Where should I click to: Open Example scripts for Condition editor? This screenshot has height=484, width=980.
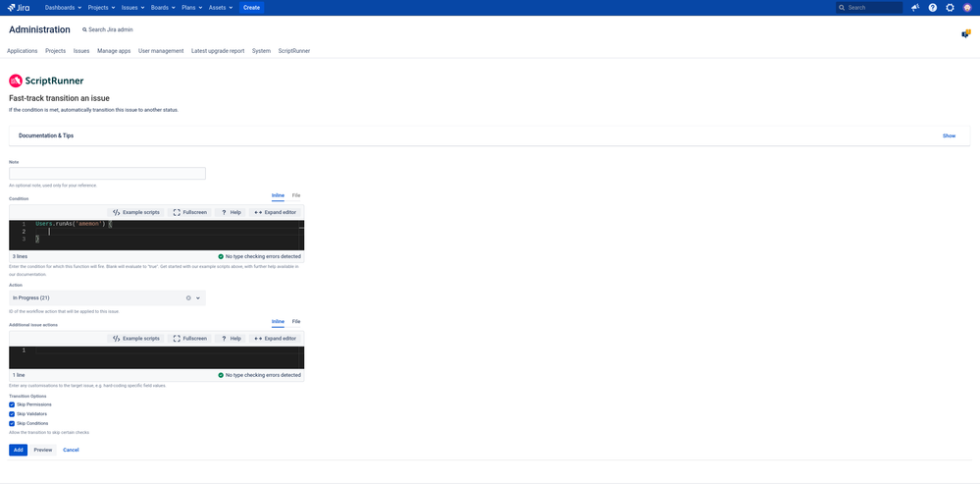pos(136,213)
